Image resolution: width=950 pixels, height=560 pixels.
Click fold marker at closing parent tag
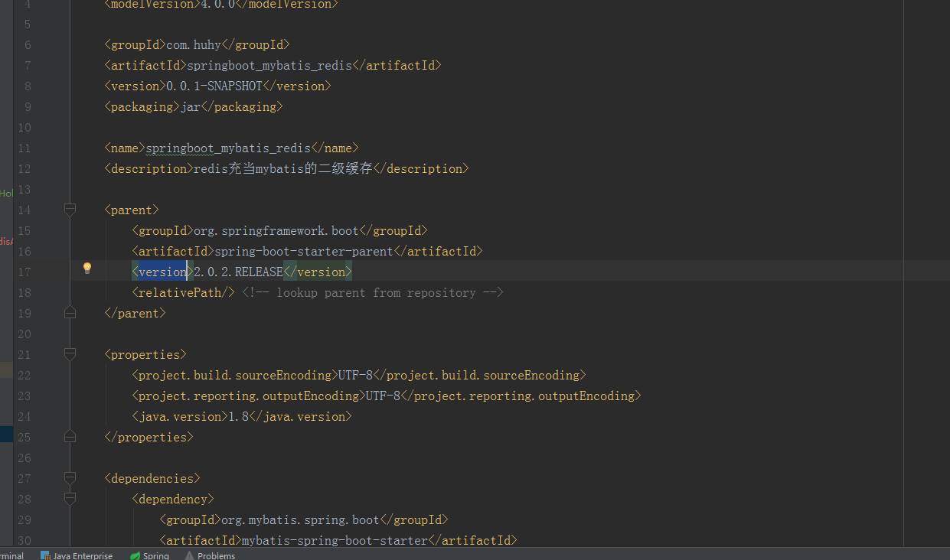coord(70,313)
